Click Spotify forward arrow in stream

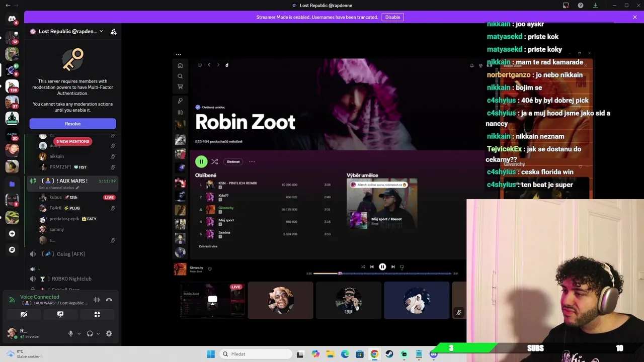(x=218, y=65)
